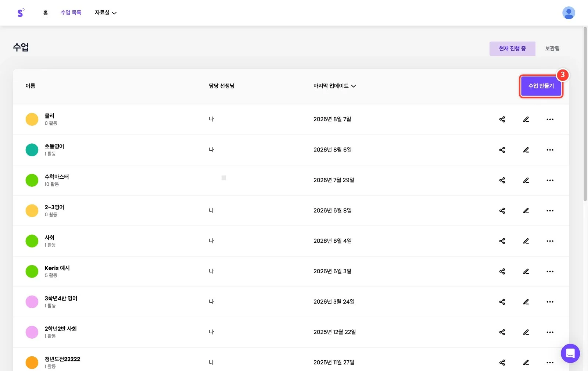Click the purple S logo
Screen dimensions: 588x371
pyautogui.click(x=21, y=13)
